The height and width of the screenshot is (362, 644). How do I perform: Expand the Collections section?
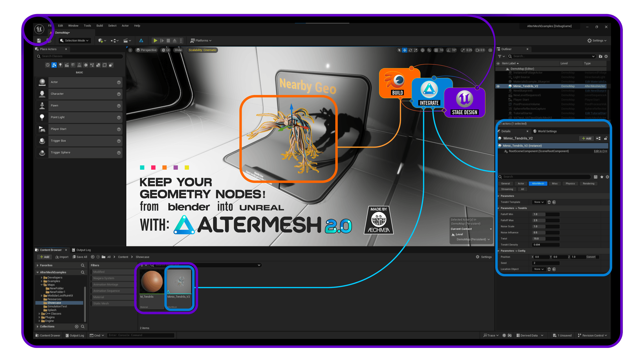[38, 327]
